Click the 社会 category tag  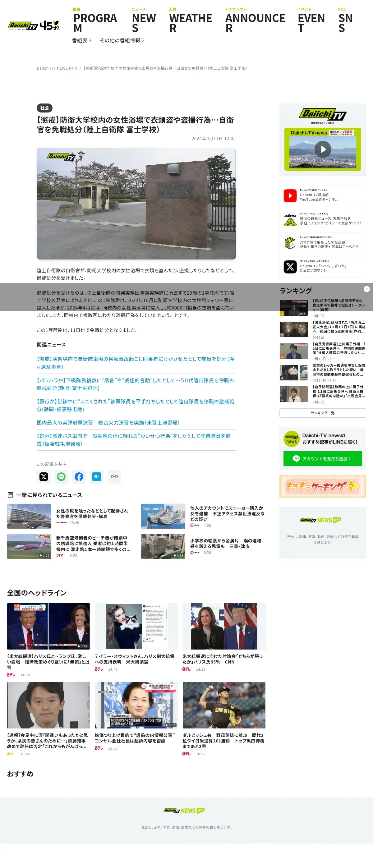(x=44, y=108)
